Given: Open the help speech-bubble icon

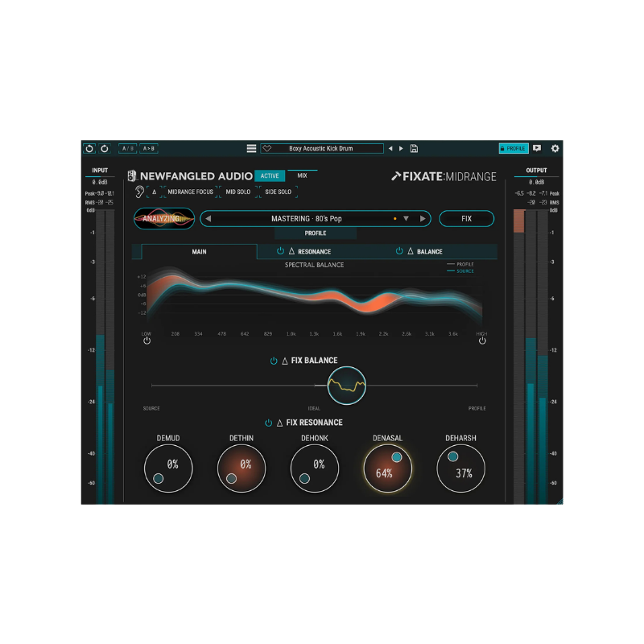Looking at the screenshot, I should [537, 148].
